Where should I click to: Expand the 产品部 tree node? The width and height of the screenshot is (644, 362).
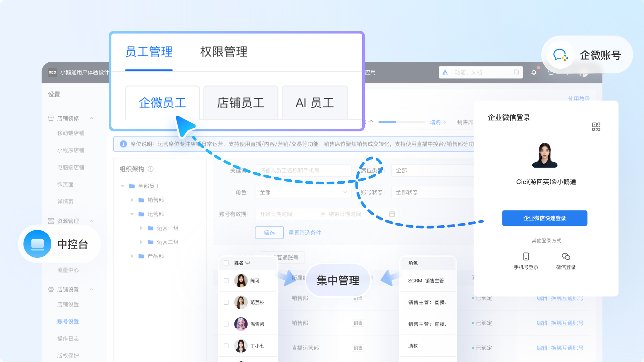132,256
